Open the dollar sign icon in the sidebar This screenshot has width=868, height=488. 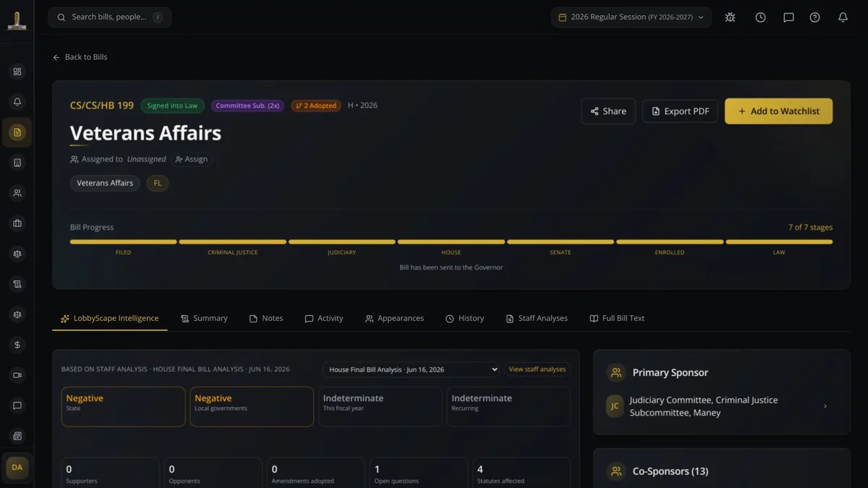(17, 345)
